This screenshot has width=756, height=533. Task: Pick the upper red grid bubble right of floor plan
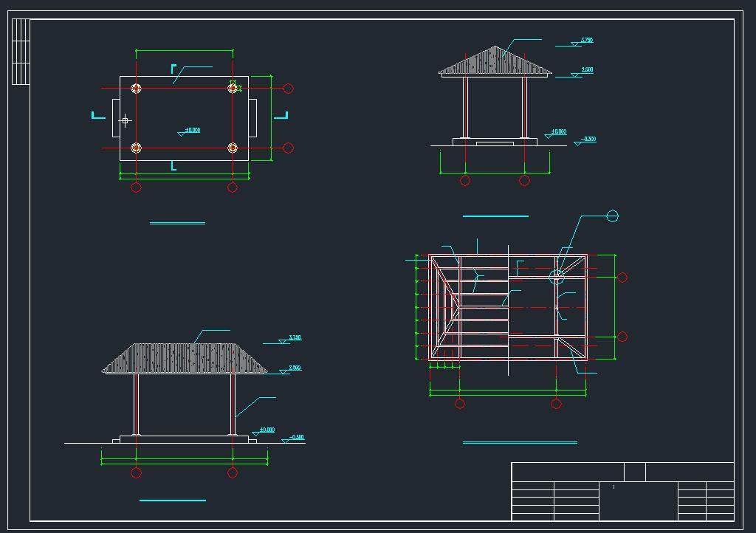(289, 89)
